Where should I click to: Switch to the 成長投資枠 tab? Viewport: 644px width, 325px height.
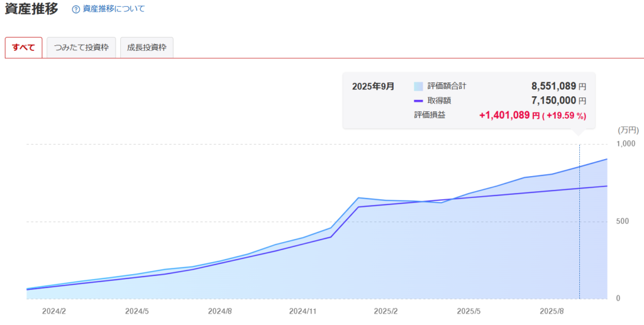click(x=147, y=48)
